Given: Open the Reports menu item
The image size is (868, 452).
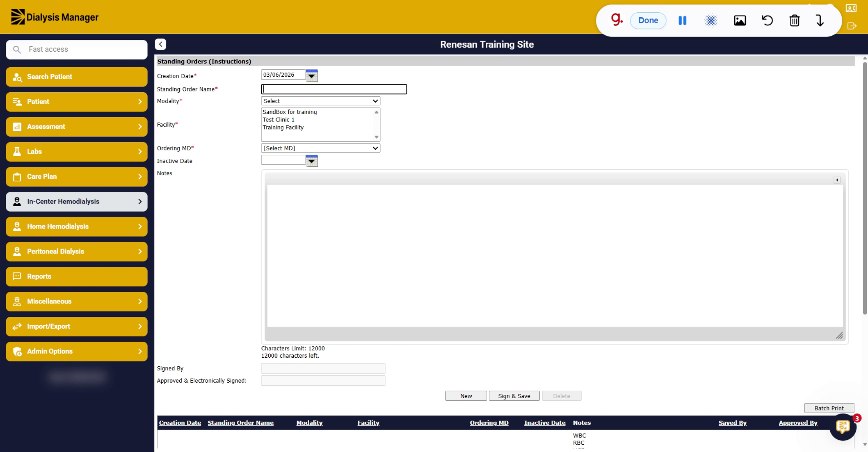Looking at the screenshot, I should coord(77,276).
